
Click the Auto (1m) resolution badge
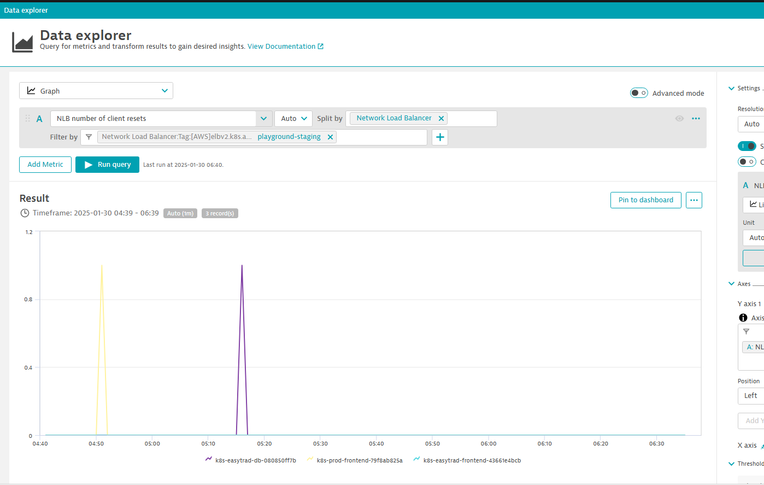click(x=180, y=213)
